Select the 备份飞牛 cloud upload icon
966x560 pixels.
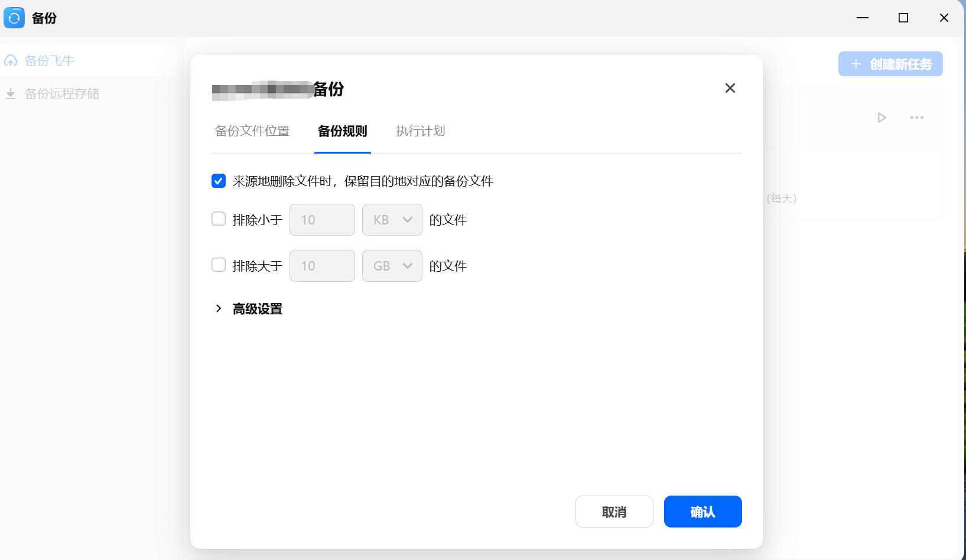(x=11, y=60)
